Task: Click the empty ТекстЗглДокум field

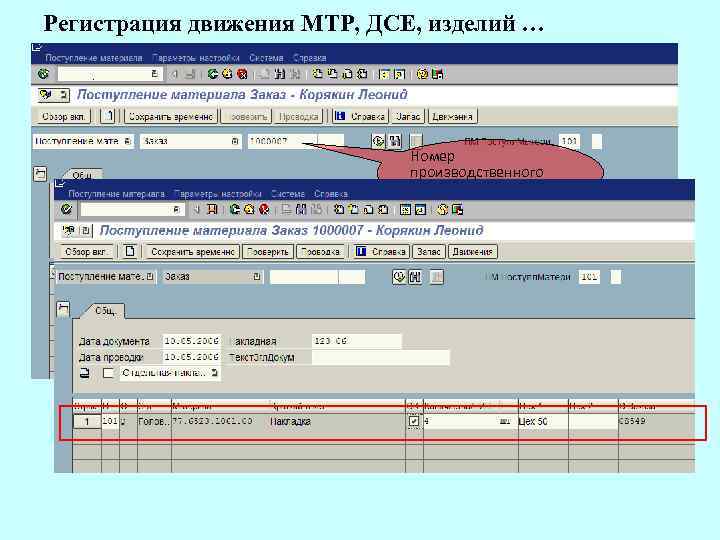Action: (x=381, y=357)
